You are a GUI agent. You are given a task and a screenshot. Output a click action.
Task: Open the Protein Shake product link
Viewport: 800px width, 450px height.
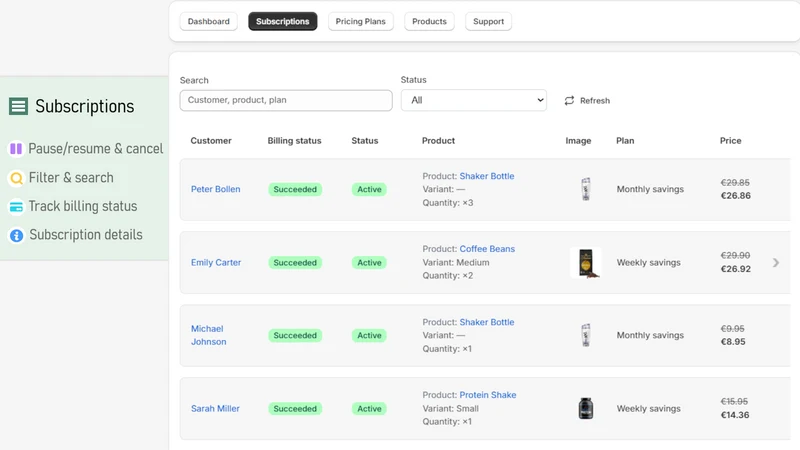[x=488, y=395]
